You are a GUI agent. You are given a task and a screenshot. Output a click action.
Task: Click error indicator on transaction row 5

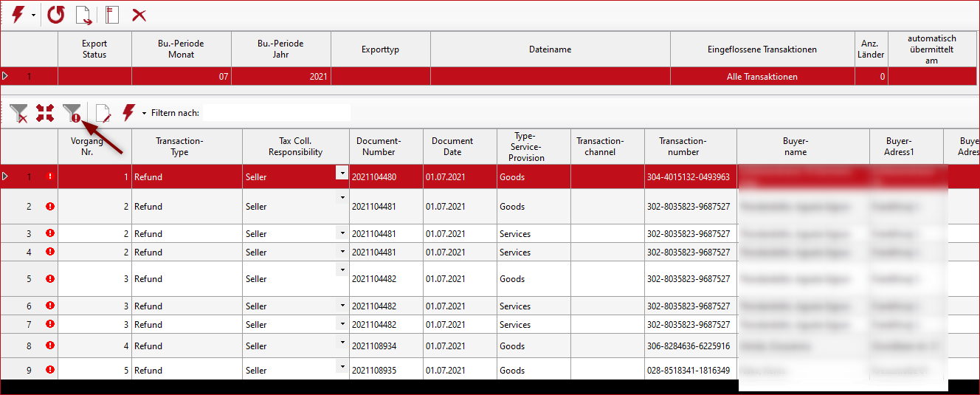(50, 279)
